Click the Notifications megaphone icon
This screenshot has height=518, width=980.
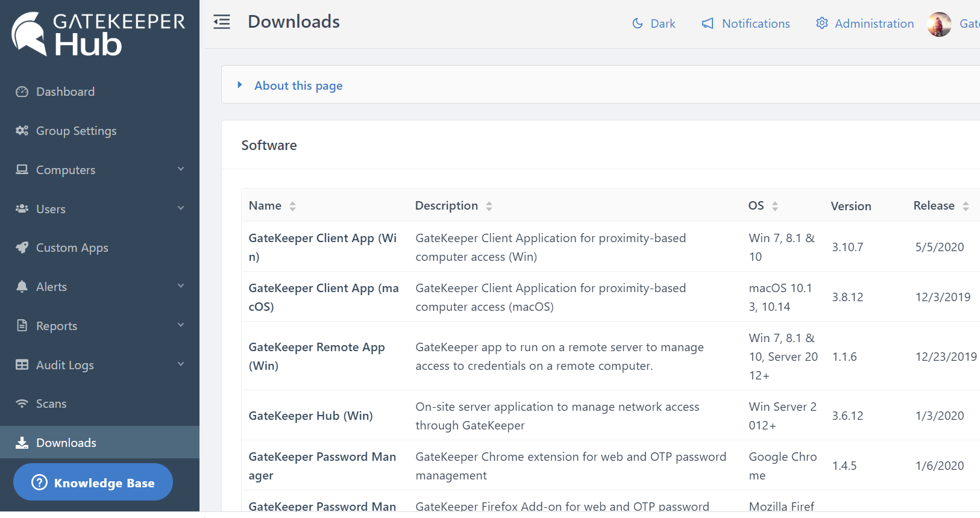point(708,23)
